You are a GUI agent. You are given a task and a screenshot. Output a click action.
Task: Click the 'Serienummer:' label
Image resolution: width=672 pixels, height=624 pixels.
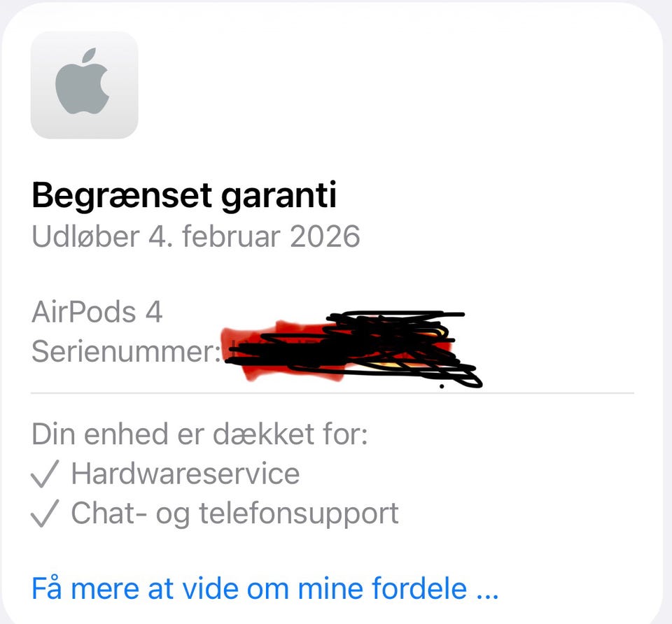(126, 351)
